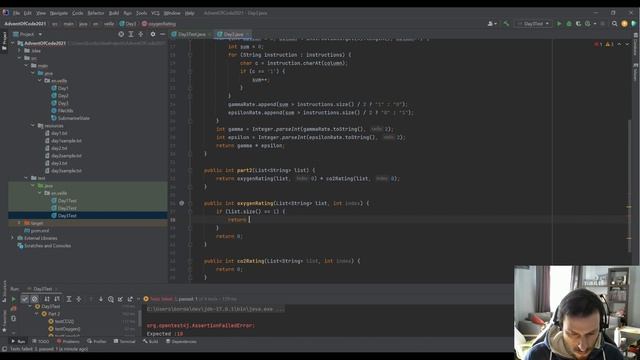
Task: Rerun tests with the green play icon
Action: (13, 299)
